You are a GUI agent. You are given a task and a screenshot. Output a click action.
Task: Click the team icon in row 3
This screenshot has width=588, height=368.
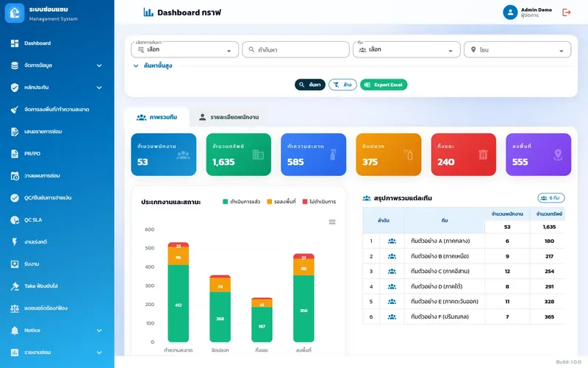click(392, 271)
